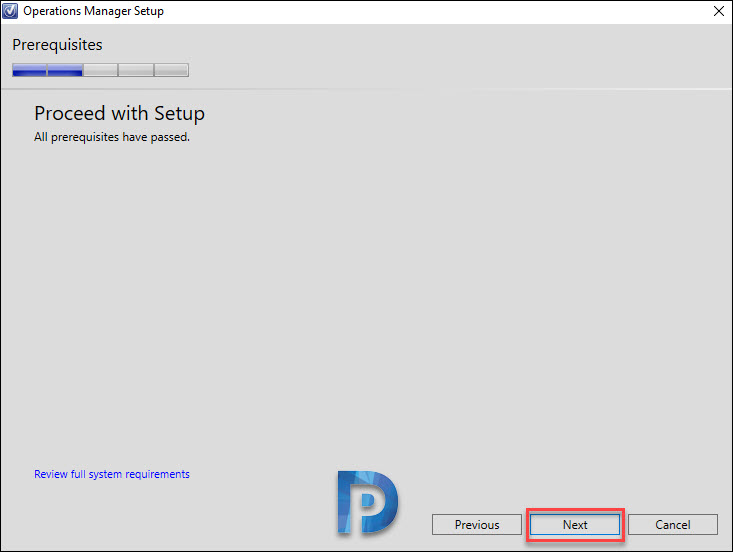Viewport: 733px width, 552px height.
Task: Click 'All prerequisites have passed.' text
Action: tap(112, 137)
